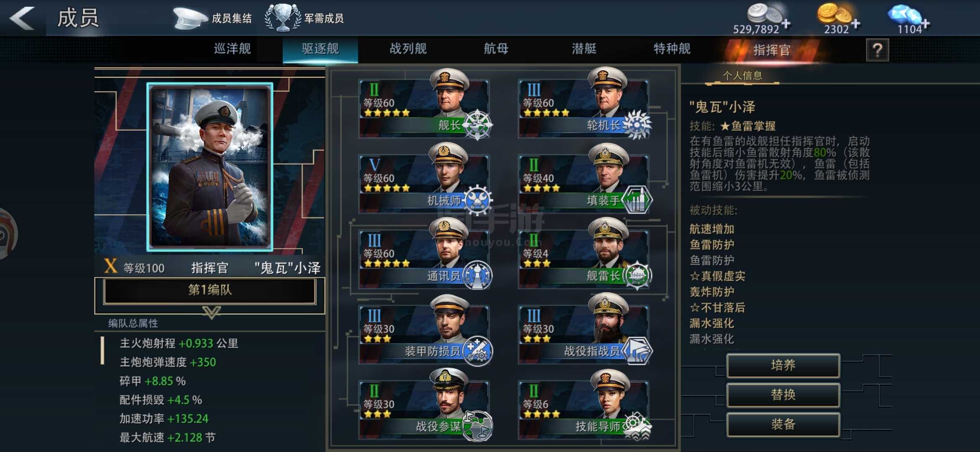Open 军需成员 trophy icon
The height and width of the screenshot is (452, 980).
click(283, 18)
